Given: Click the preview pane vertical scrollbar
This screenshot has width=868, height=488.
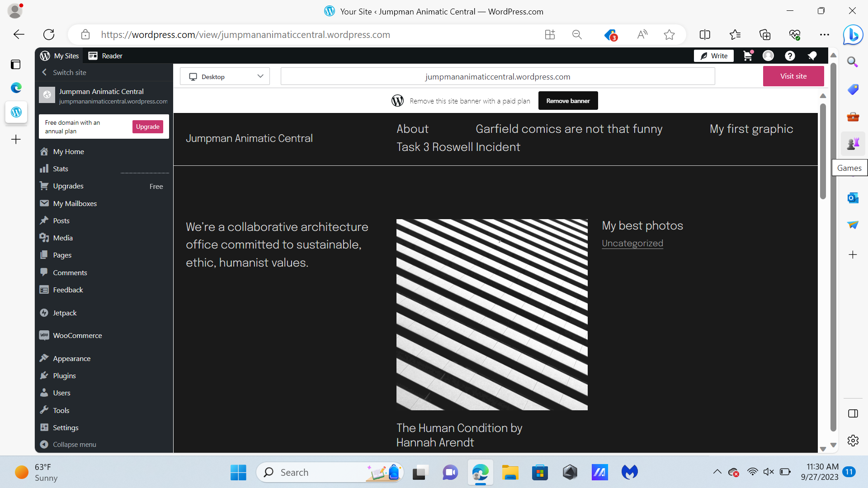Looking at the screenshot, I should [823, 151].
